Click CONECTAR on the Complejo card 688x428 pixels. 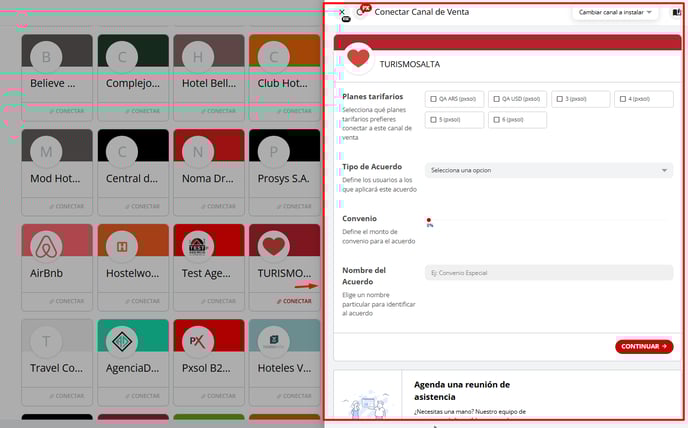tap(143, 111)
